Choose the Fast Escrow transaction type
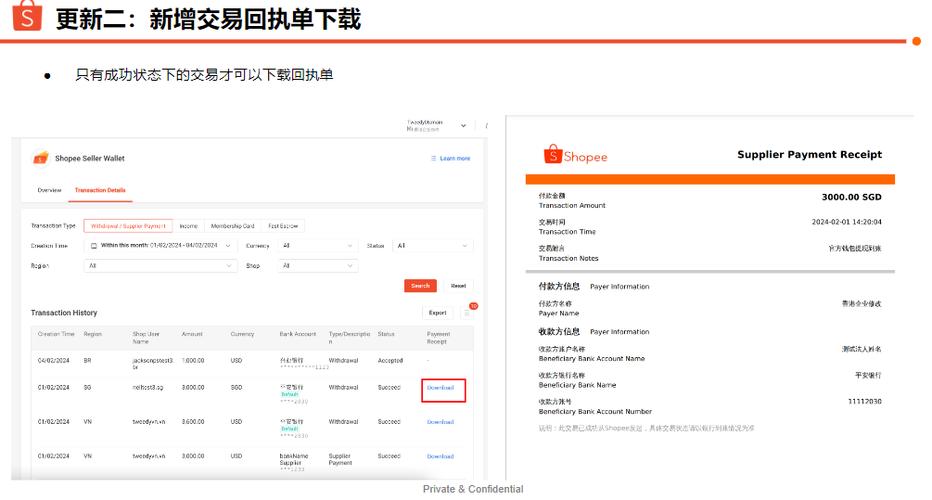The image size is (932, 500). point(283,226)
